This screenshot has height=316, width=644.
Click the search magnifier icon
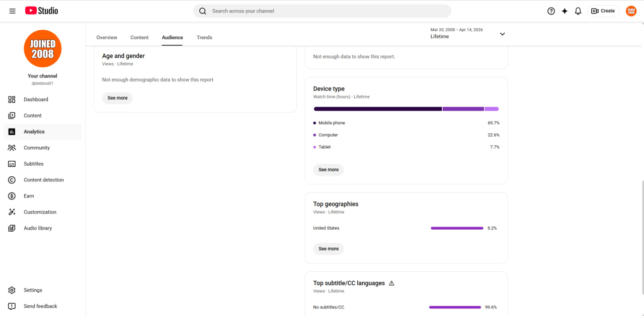tap(203, 11)
